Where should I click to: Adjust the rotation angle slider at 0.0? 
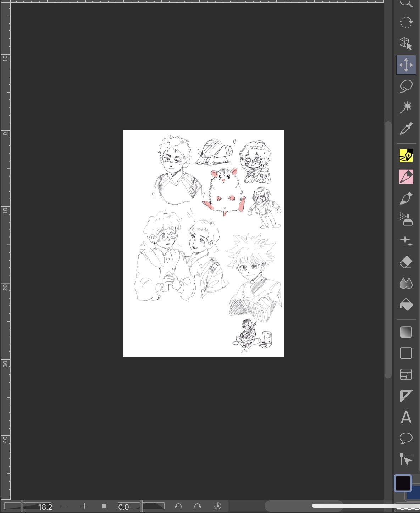tap(141, 506)
